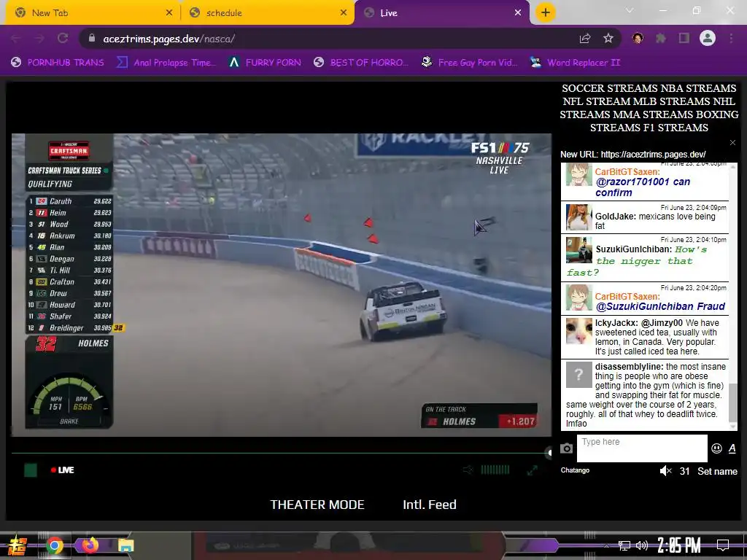
Task: Click the pinned extension icon beside the star
Action: tap(638, 39)
